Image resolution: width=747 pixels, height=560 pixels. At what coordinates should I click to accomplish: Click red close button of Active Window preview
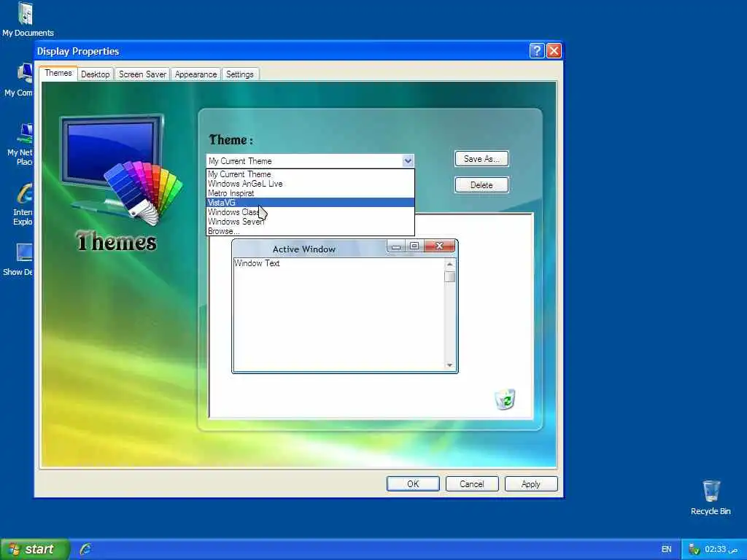click(x=439, y=246)
